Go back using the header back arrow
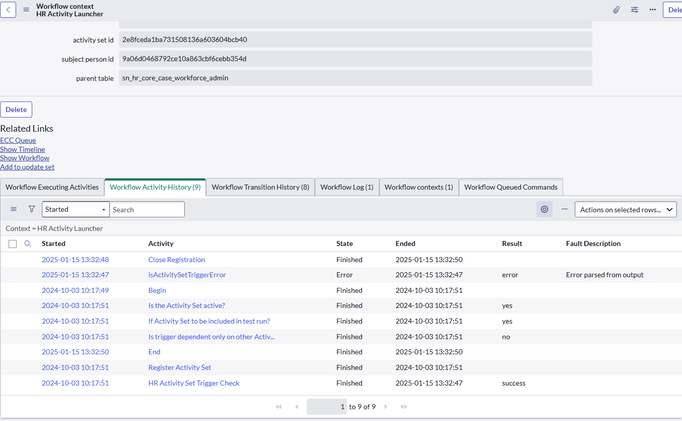This screenshot has height=421, width=682. (8, 10)
